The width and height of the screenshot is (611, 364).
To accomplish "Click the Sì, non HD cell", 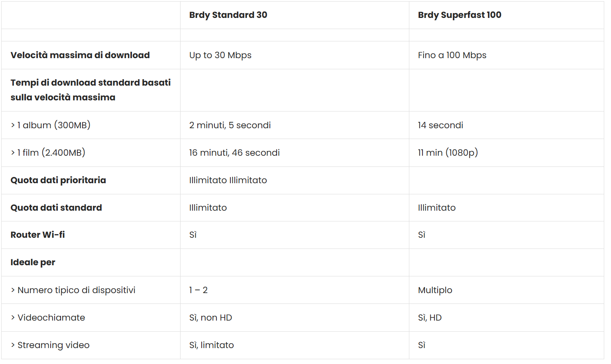I will coord(210,318).
